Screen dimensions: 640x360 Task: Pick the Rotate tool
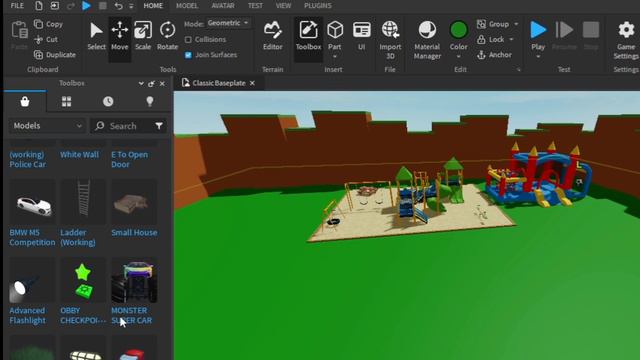pos(167,36)
